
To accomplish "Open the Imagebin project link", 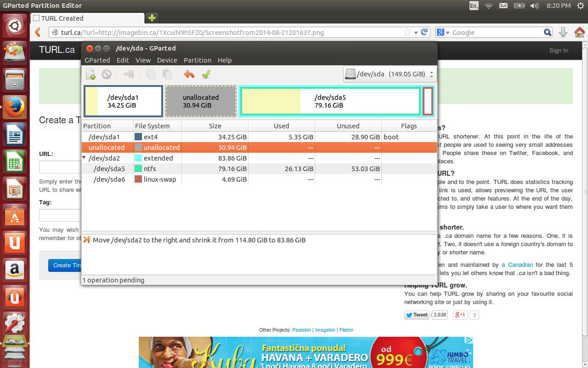I will tap(325, 330).
